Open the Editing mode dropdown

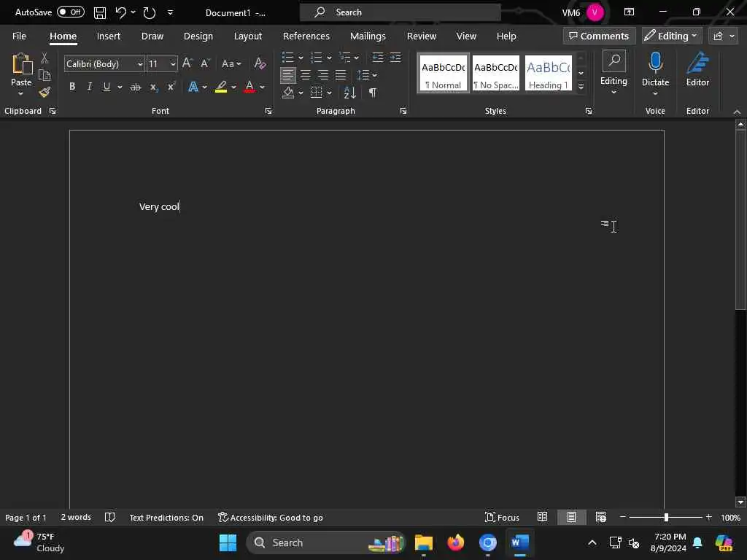click(671, 36)
